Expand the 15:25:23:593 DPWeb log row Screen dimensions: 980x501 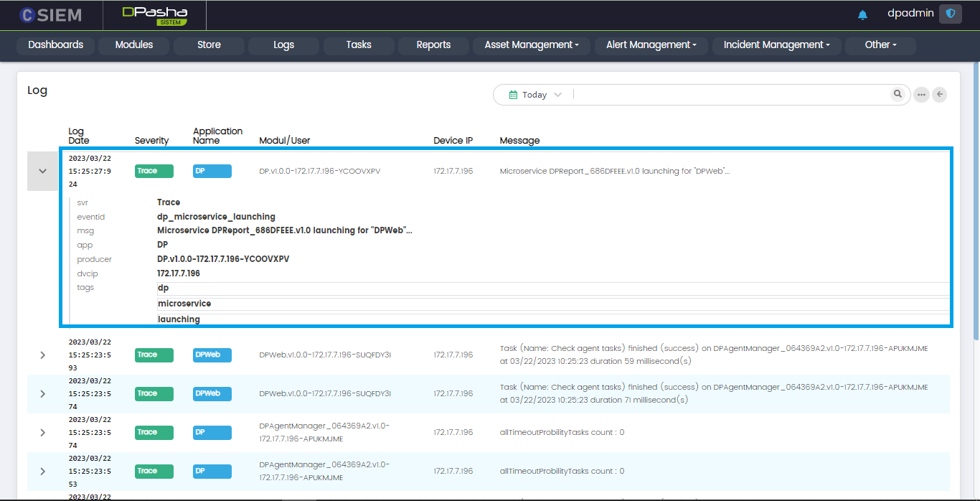tap(42, 355)
